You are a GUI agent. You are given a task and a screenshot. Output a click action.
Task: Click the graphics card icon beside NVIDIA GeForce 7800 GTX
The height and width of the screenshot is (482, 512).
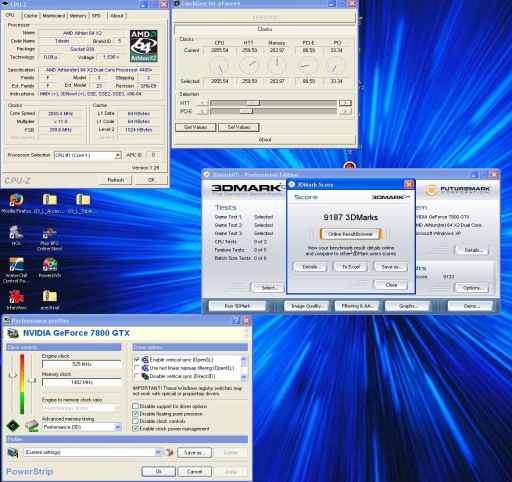[x=13, y=333]
